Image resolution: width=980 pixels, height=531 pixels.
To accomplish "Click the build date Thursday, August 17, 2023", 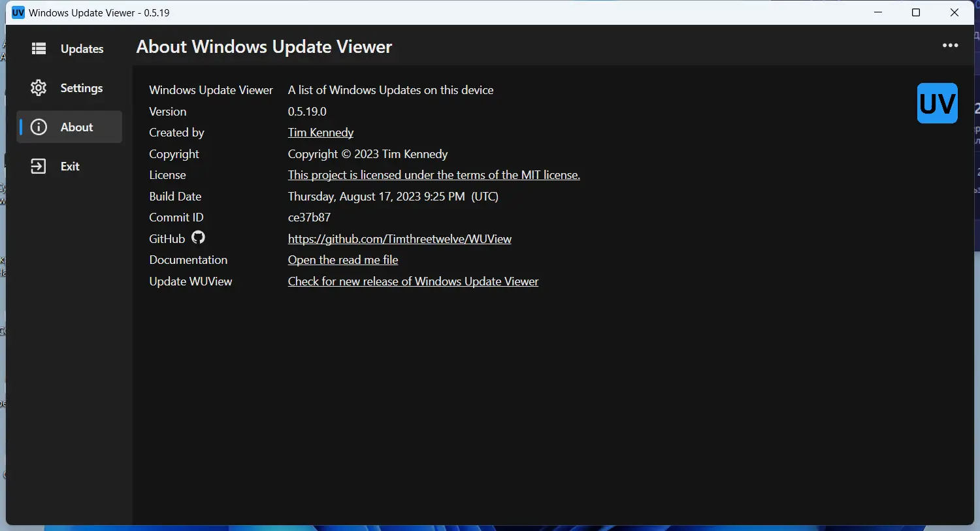I will click(x=393, y=197).
